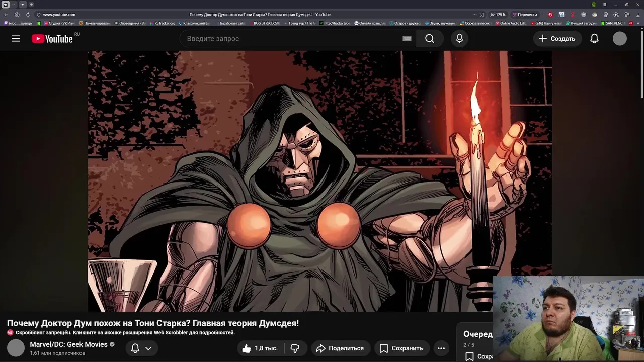
Task: Open the Online Audio Editor bookmark
Action: pyautogui.click(x=510, y=23)
